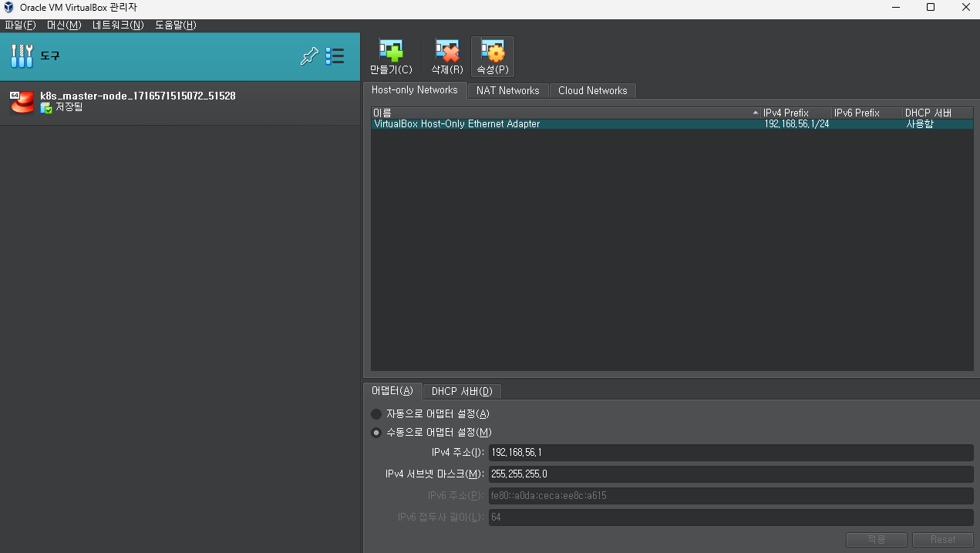Select VirtualBox Host-Only Ethernet Adapter row
Screen dimensions: 980x553
672,124
